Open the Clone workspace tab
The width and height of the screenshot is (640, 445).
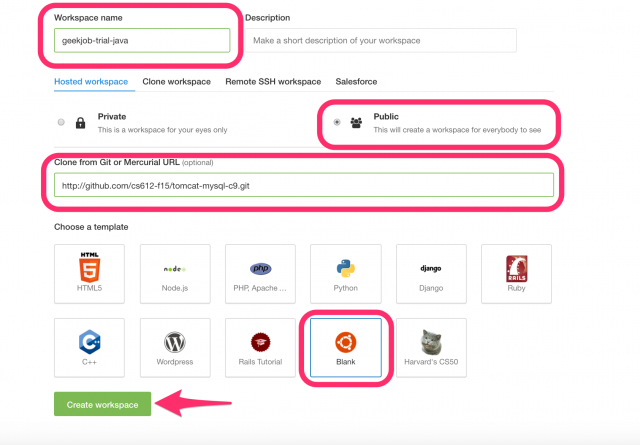coord(176,82)
